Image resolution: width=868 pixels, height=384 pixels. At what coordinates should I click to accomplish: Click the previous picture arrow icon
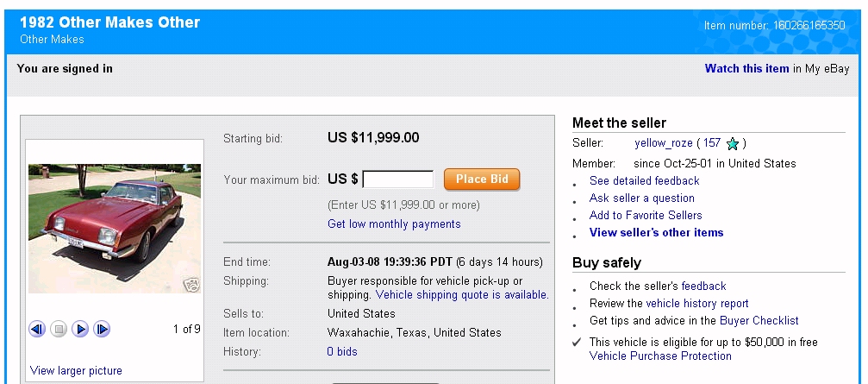37,329
